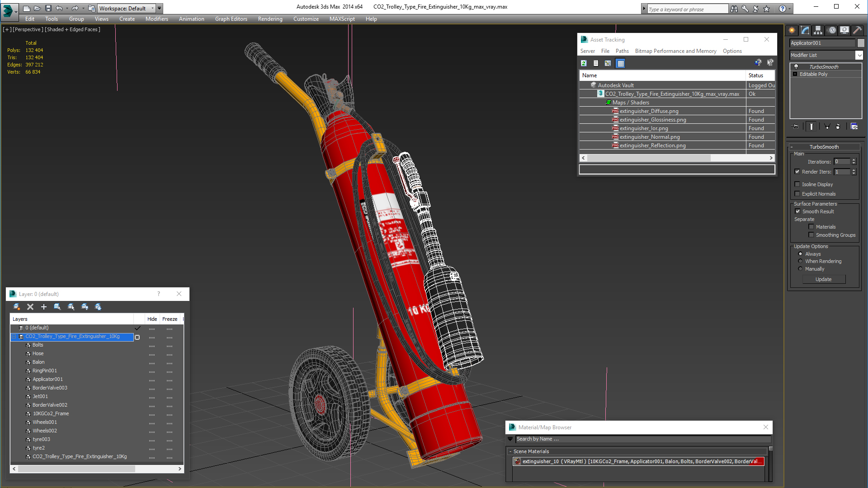Enable Isoline Display checkbox

coord(797,184)
